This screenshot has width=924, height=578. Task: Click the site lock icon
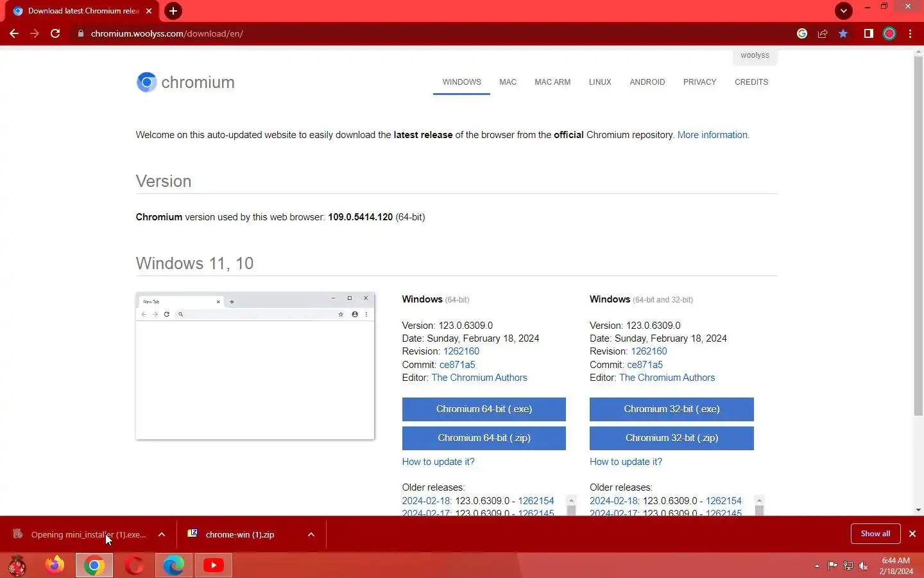(x=81, y=33)
